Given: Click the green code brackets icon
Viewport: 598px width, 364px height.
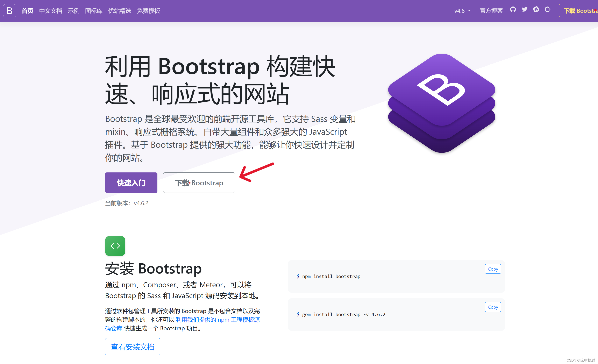Looking at the screenshot, I should pyautogui.click(x=115, y=246).
